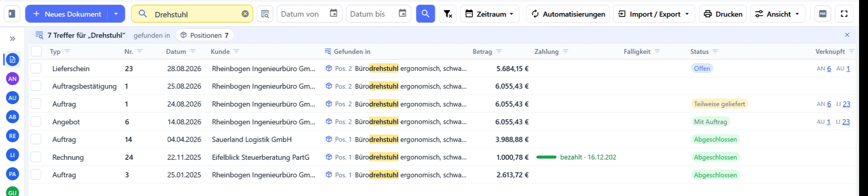Open the AN document type sidebar icon

click(13, 79)
